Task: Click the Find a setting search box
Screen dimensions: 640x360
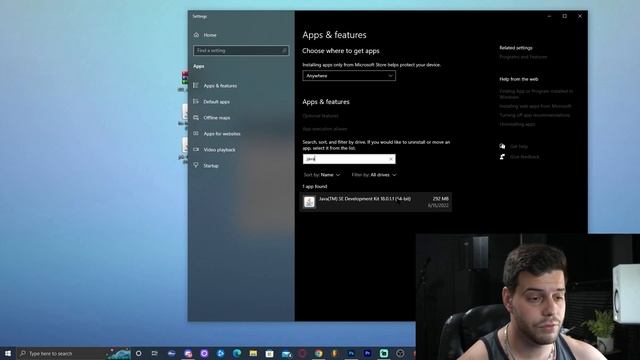Action: 241,51
